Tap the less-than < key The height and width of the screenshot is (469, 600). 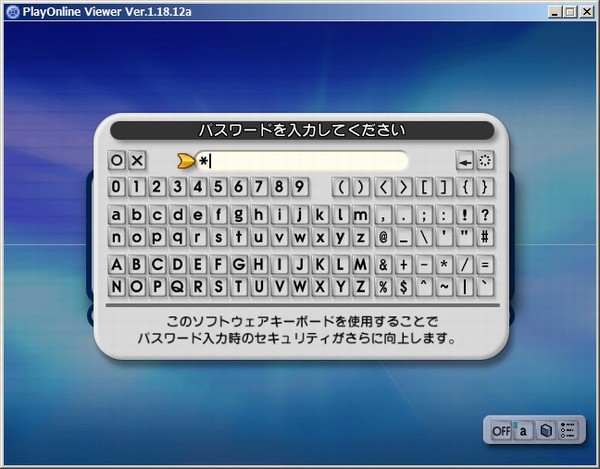383,187
